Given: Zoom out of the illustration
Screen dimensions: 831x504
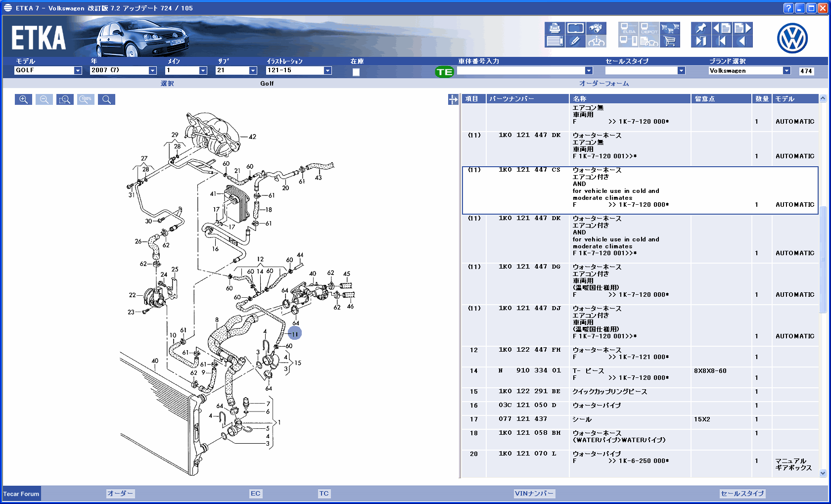Looking at the screenshot, I should [44, 99].
